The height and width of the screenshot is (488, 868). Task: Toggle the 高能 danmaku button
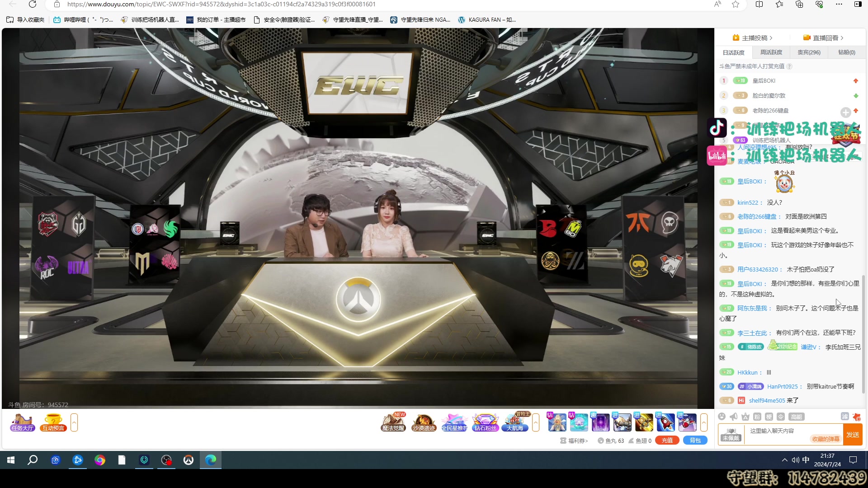(x=796, y=417)
